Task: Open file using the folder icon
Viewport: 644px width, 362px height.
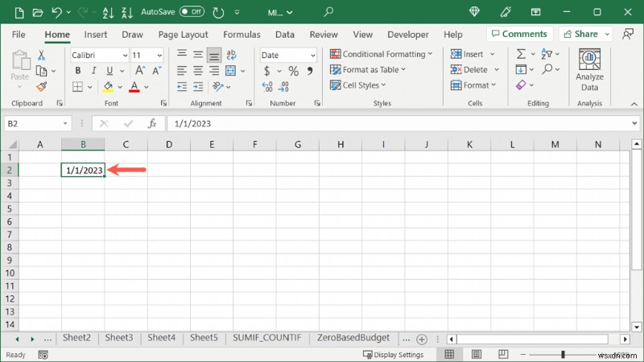Action: click(x=38, y=13)
